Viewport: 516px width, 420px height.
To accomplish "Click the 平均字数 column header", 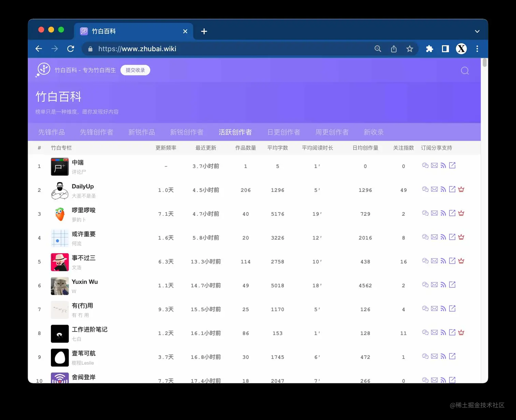I will [x=277, y=148].
